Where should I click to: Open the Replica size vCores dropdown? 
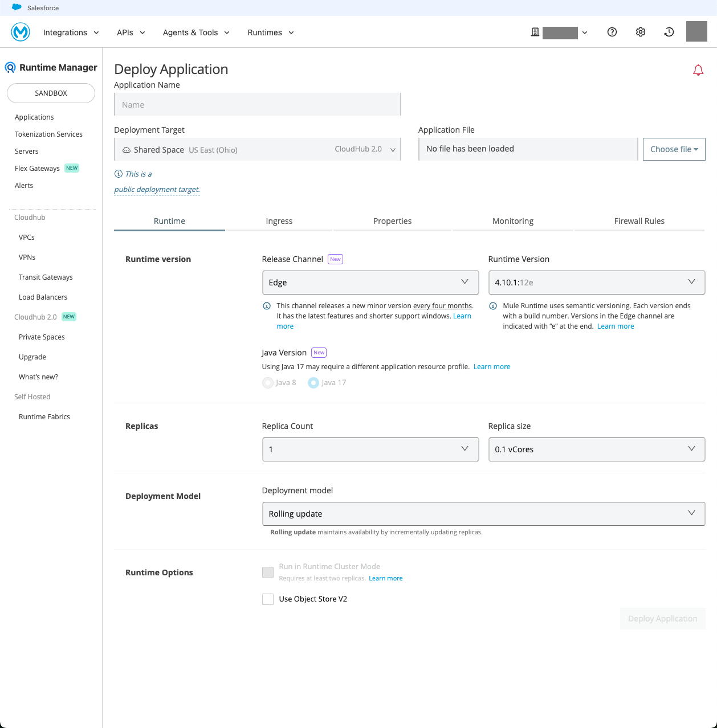click(x=597, y=449)
